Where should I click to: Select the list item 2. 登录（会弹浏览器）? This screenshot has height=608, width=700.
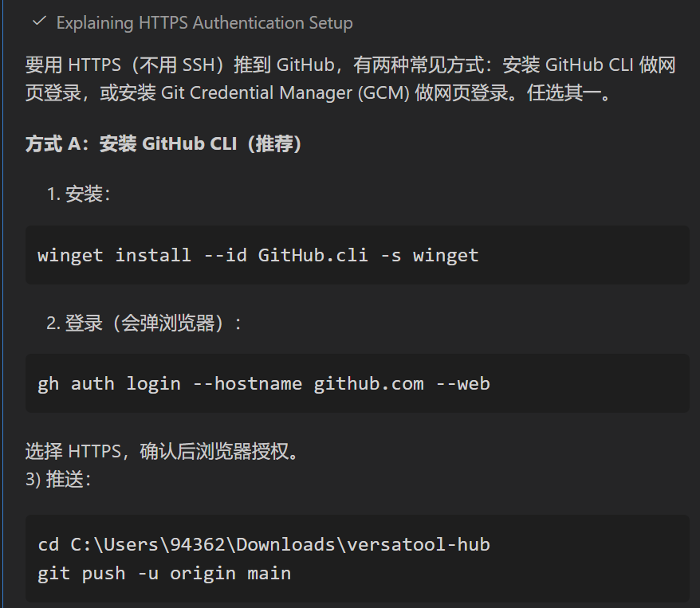[144, 323]
